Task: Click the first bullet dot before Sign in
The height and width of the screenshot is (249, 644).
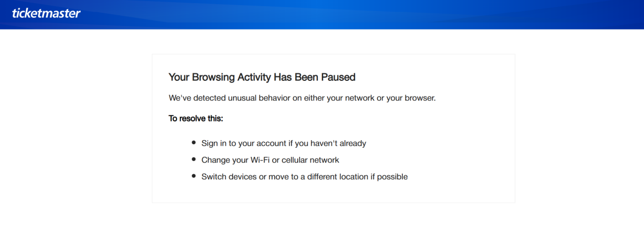Action: [194, 143]
